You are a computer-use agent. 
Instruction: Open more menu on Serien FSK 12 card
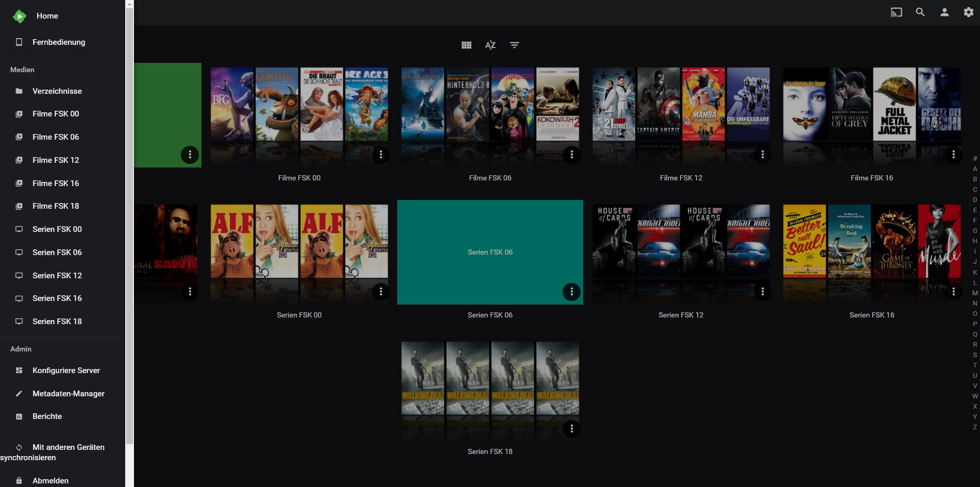click(763, 292)
